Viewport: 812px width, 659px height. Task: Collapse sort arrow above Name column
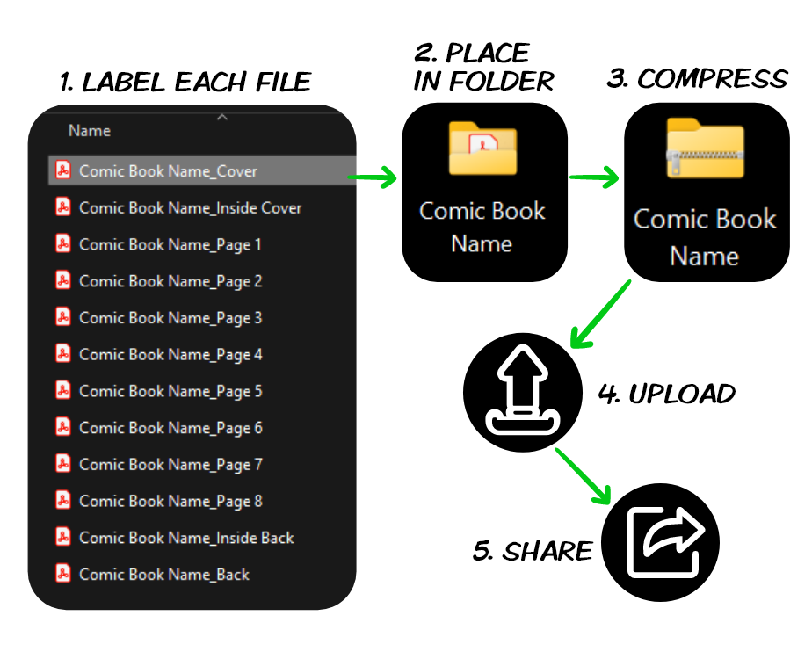click(222, 118)
